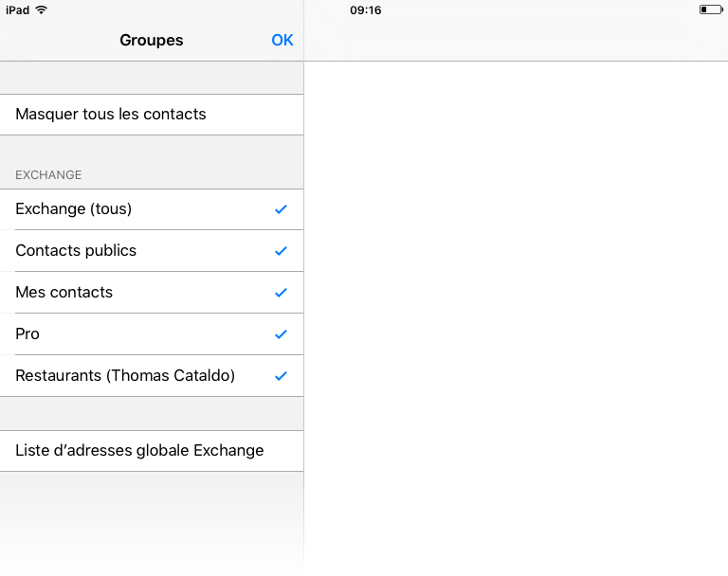728x576 pixels.
Task: Tap the iPad label in status bar
Action: [x=18, y=10]
